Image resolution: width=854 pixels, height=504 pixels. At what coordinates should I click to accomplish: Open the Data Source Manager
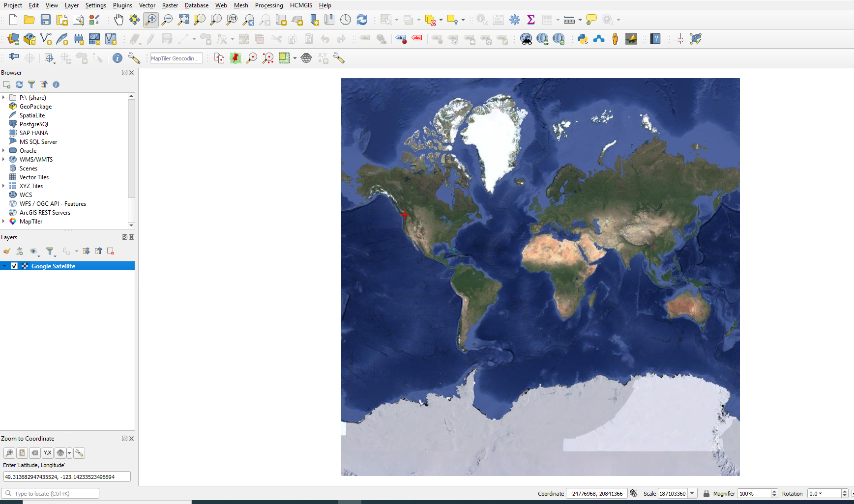(x=13, y=39)
